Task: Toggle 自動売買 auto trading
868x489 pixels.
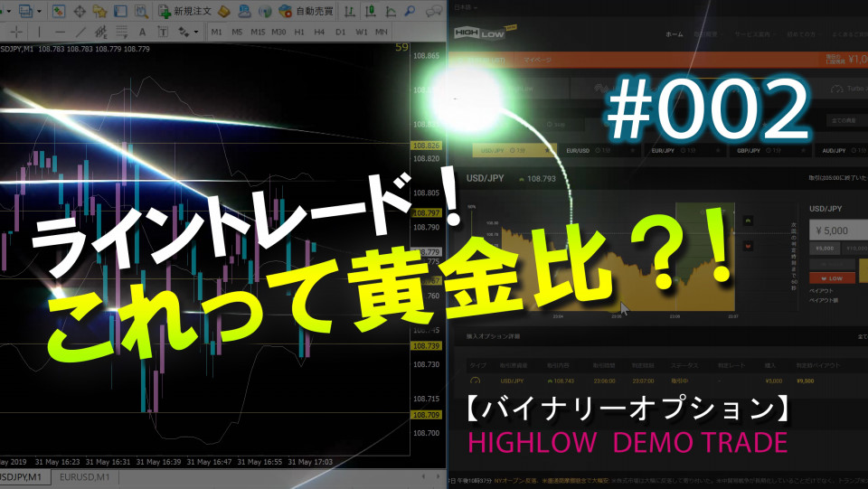Action: tap(307, 11)
